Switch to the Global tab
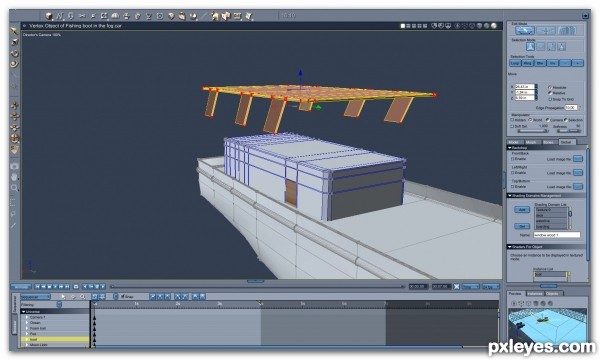Viewport: 600px width, 360px height. point(566,142)
